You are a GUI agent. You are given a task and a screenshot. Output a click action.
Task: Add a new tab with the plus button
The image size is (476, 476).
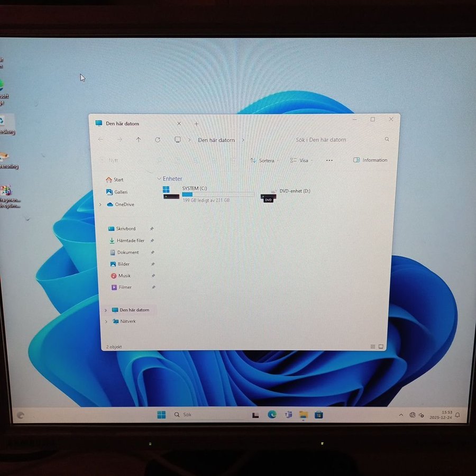tap(196, 124)
